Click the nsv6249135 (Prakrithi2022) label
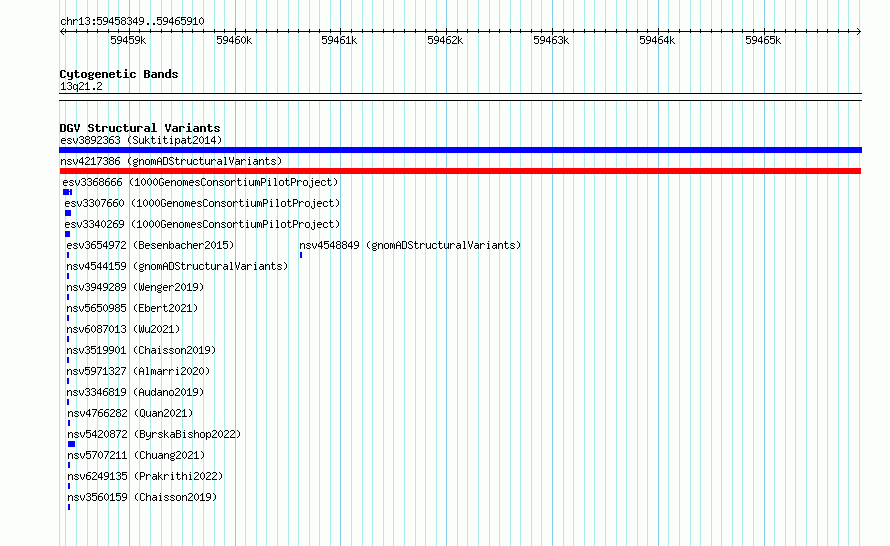The width and height of the screenshot is (890, 546). point(145,476)
